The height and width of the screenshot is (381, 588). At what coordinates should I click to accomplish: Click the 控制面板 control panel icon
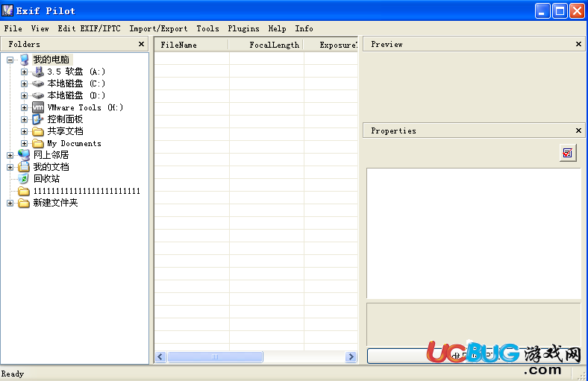38,119
